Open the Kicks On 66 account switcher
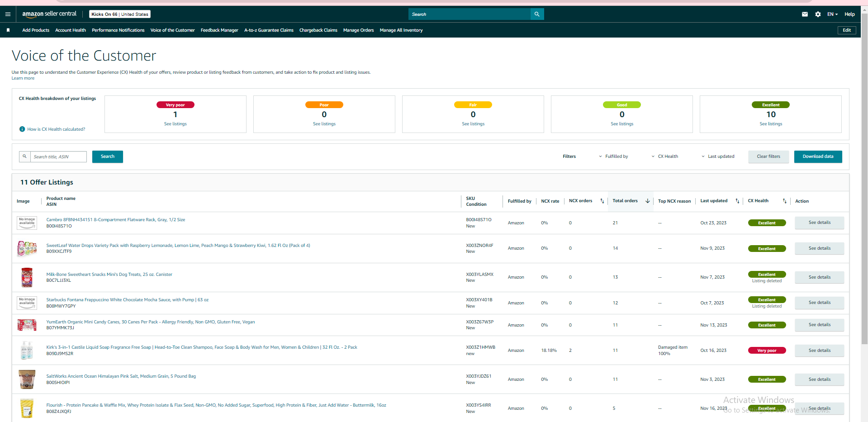 119,14
